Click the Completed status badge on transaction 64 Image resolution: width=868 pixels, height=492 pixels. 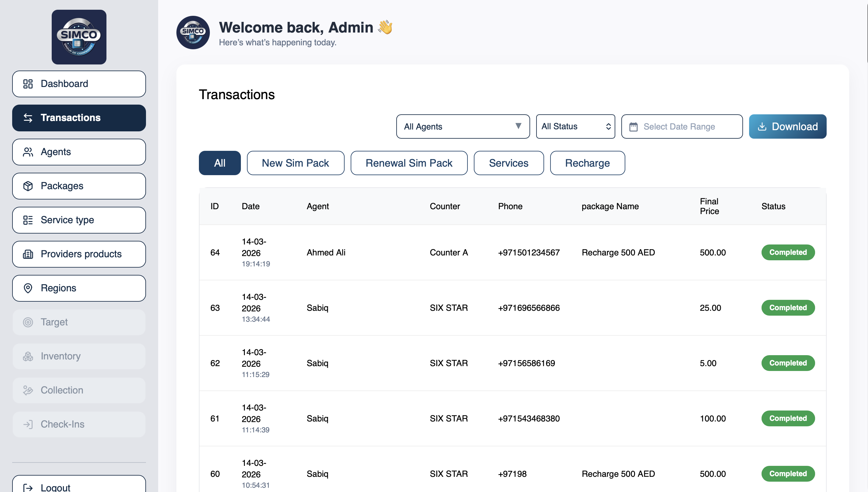(788, 252)
